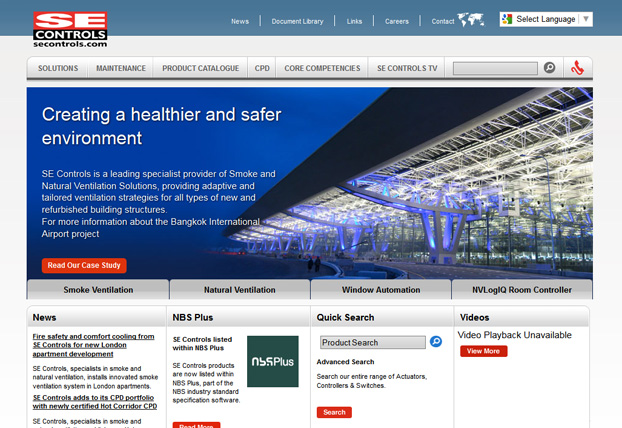Select the NVLogIQ Room Controller tab
Screen dimensions: 622x428
[x=522, y=290]
